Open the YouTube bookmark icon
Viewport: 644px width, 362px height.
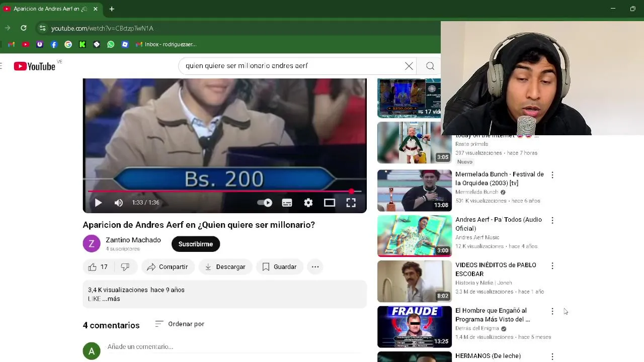click(x=26, y=44)
